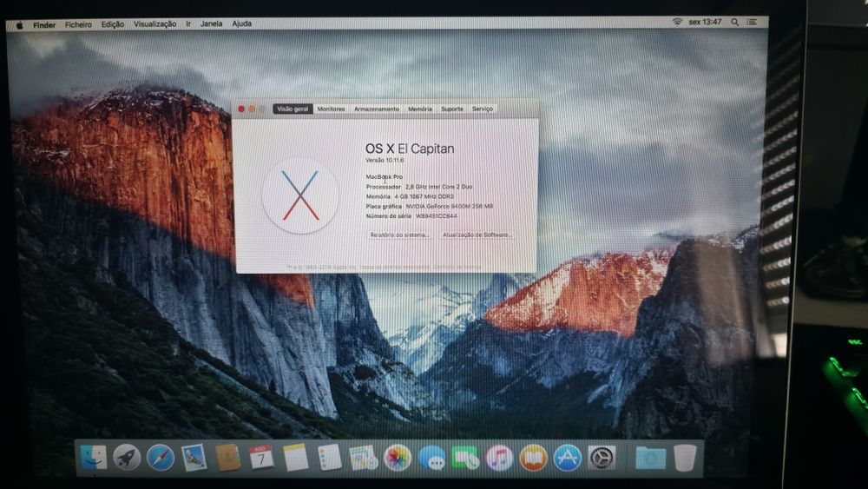The height and width of the screenshot is (489, 868).
Task: Open Mail stamp icon in Dock
Action: click(x=194, y=458)
